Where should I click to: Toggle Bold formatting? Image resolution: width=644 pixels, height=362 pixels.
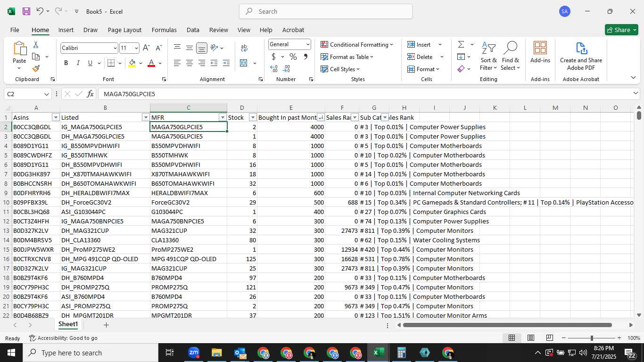(x=66, y=63)
